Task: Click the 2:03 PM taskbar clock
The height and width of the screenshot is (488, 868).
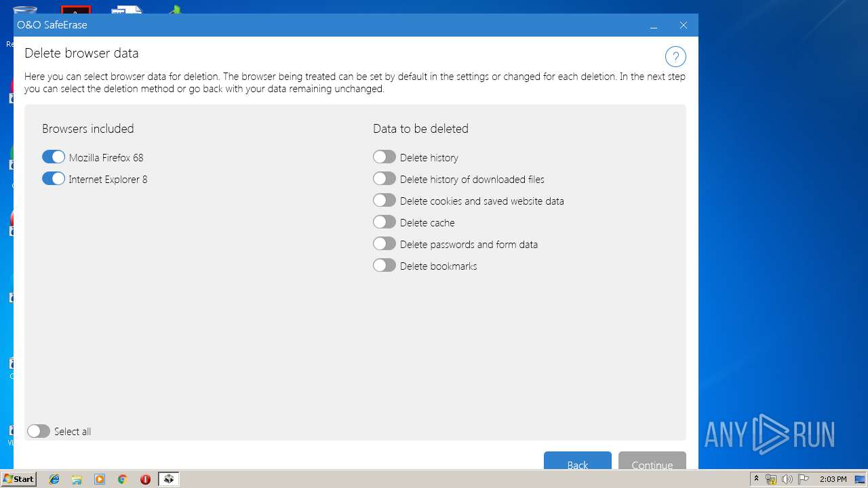Action: pos(833,479)
